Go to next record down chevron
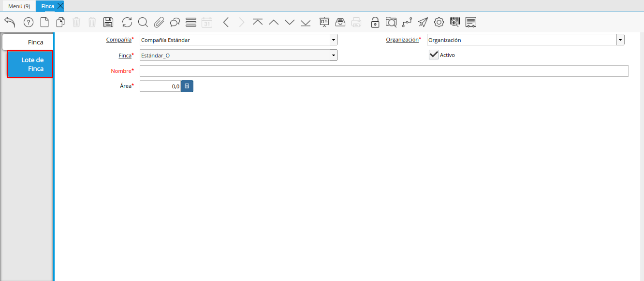 click(x=290, y=22)
